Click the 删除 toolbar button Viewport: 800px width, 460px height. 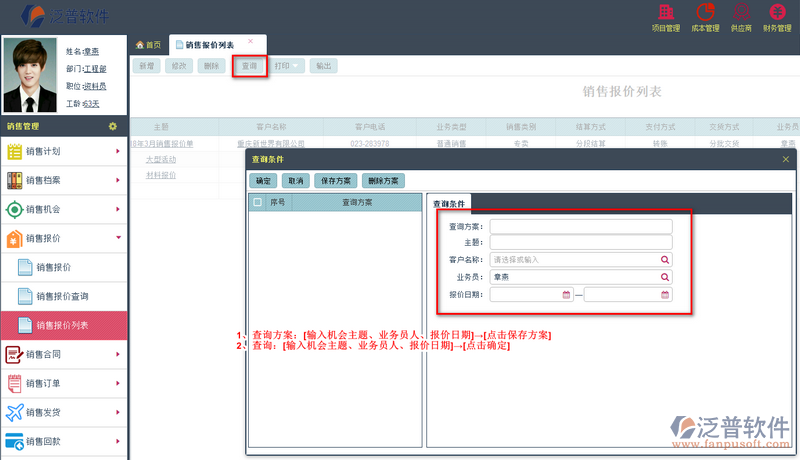click(x=211, y=66)
